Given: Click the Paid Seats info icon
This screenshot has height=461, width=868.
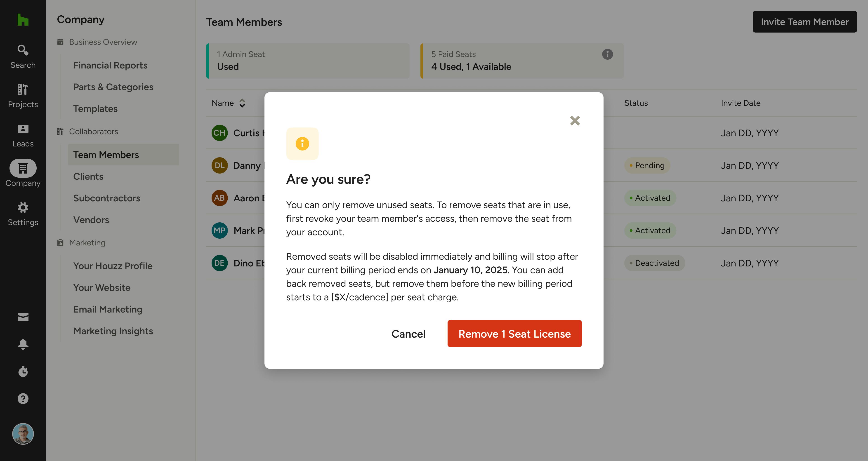Looking at the screenshot, I should tap(607, 54).
